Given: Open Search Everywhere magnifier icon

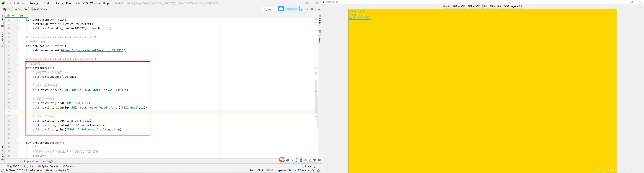Looking at the screenshot, I should (x=319, y=9).
